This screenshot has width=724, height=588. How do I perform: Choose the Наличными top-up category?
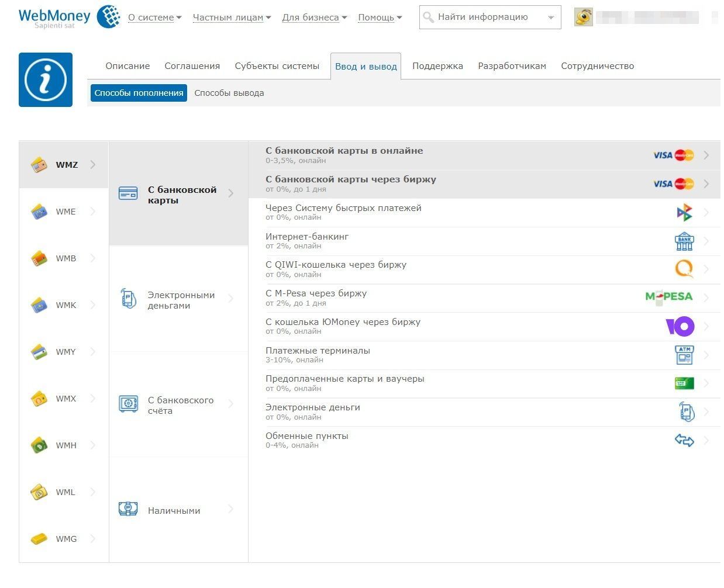tap(174, 511)
